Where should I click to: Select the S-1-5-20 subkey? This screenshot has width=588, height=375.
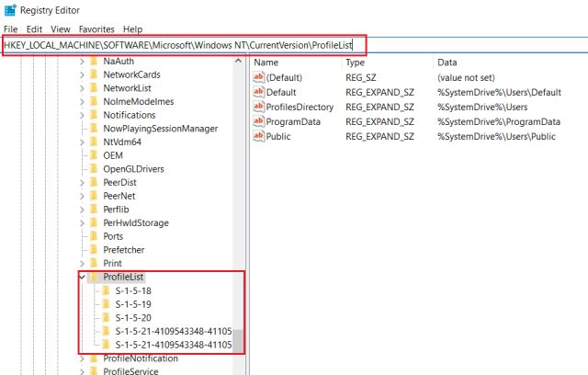pyautogui.click(x=133, y=317)
